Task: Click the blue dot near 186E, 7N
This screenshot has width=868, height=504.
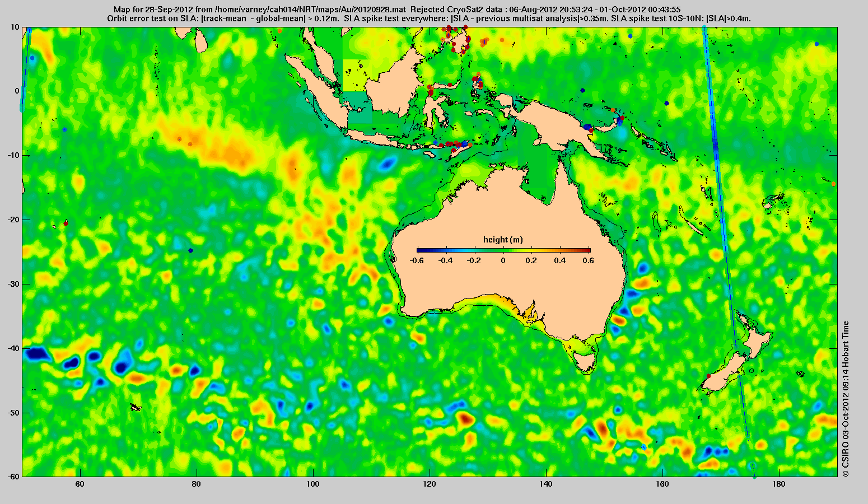Action: 816,44
